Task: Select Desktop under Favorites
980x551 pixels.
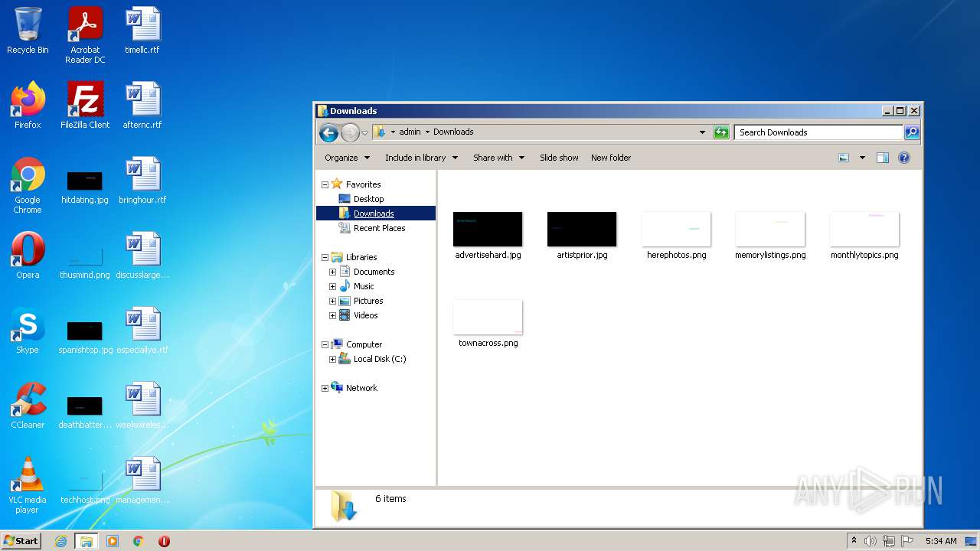Action: tap(368, 199)
